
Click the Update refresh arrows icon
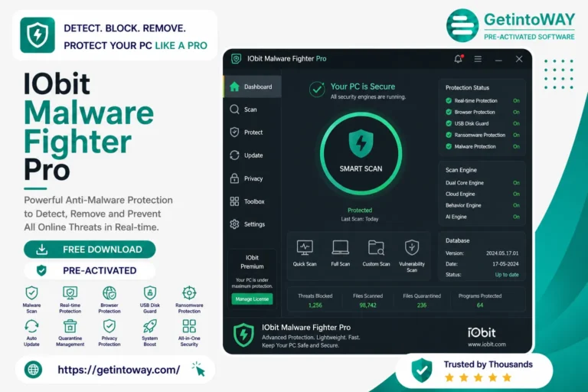click(234, 155)
